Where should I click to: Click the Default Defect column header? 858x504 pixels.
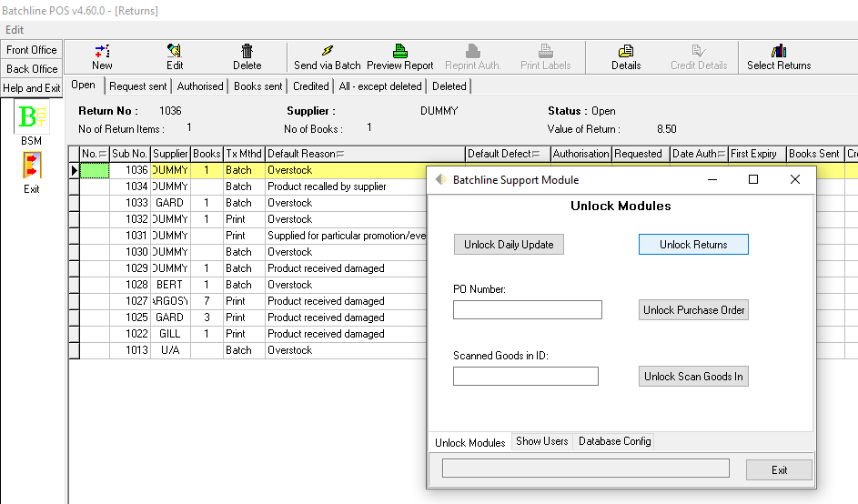coord(508,154)
